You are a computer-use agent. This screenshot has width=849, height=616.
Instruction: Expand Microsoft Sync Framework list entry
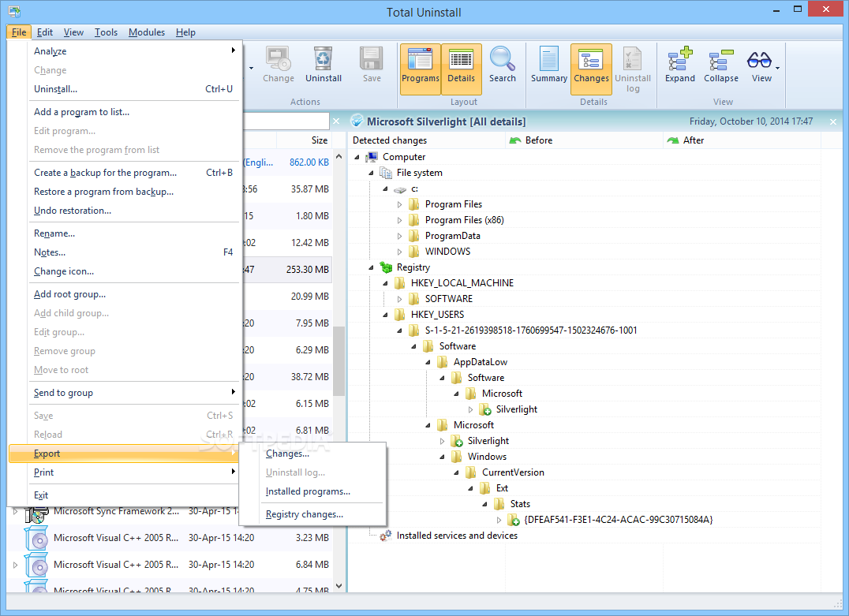click(x=15, y=511)
